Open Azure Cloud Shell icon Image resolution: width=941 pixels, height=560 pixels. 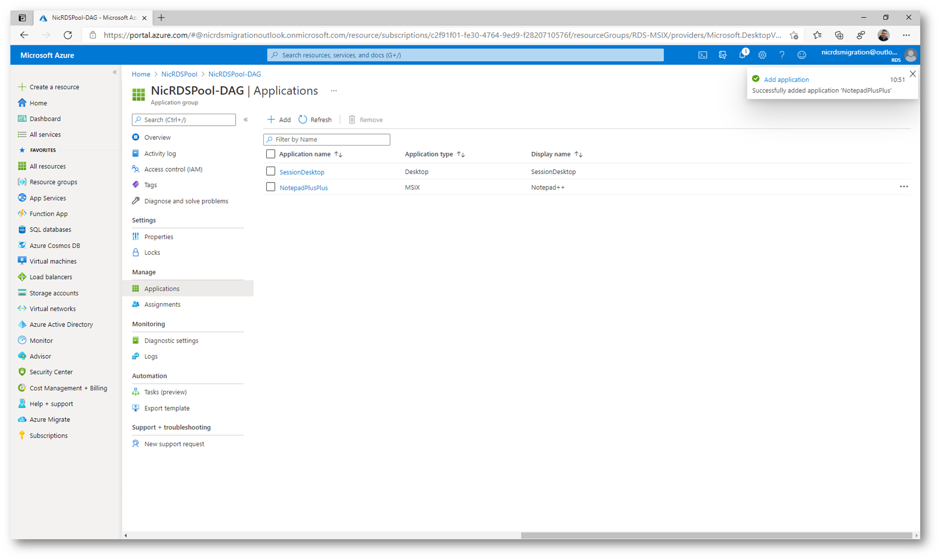pyautogui.click(x=702, y=55)
